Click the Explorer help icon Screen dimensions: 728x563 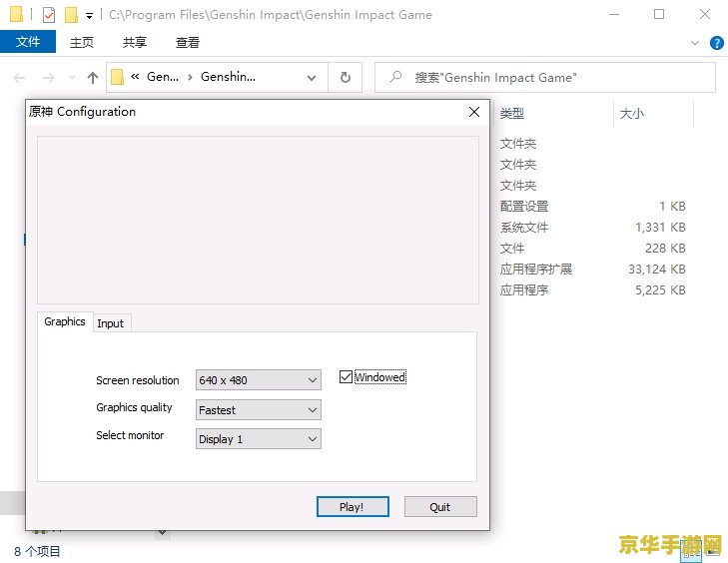[716, 43]
